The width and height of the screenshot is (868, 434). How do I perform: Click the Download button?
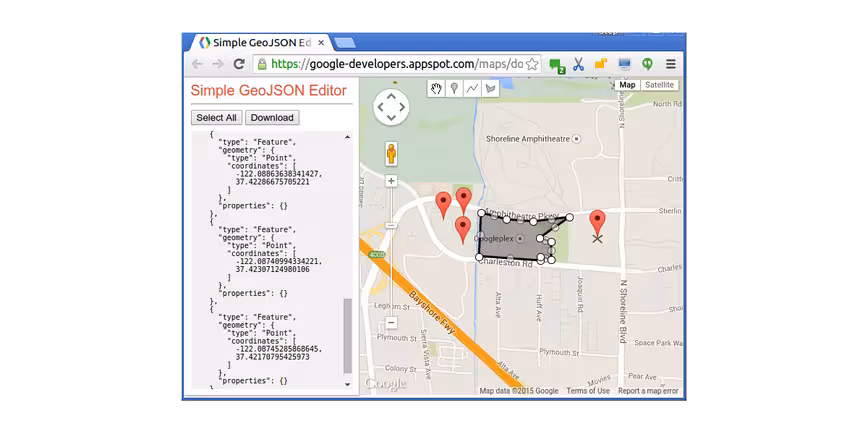pyautogui.click(x=272, y=117)
